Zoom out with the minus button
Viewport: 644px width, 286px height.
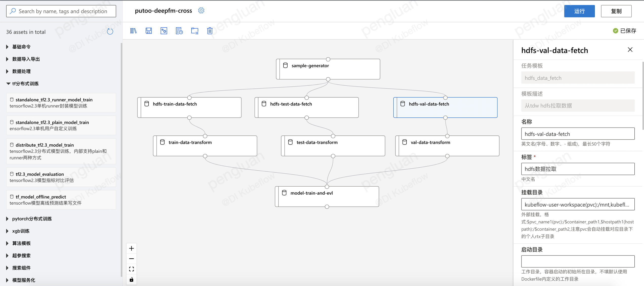coord(131,259)
